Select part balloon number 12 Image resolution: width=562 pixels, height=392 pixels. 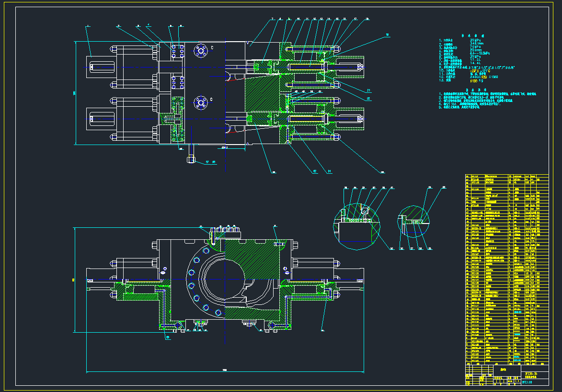pyautogui.click(x=314, y=19)
